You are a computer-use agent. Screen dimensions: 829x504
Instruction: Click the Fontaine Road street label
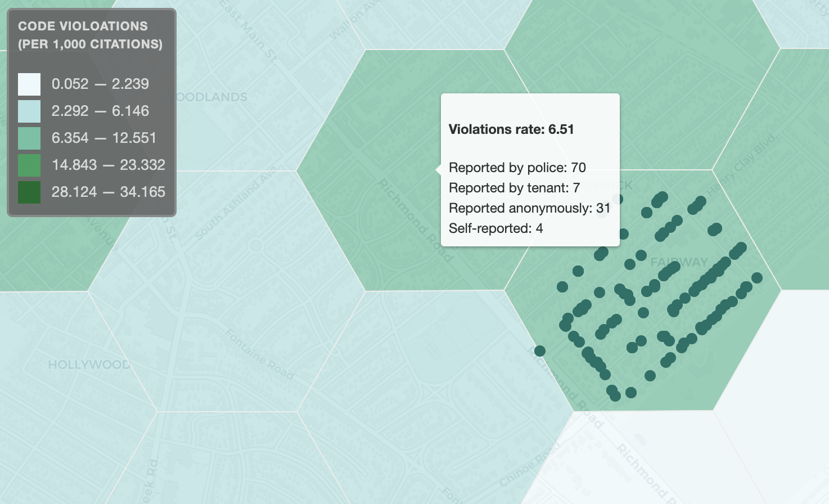pyautogui.click(x=259, y=354)
